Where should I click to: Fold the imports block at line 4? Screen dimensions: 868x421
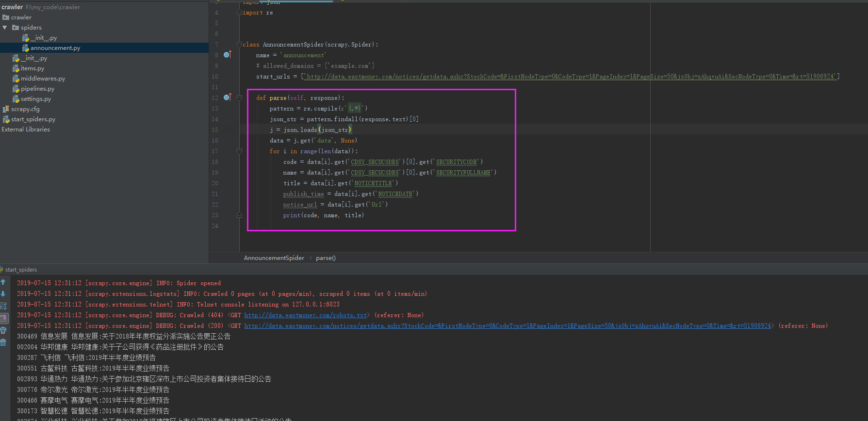point(239,13)
